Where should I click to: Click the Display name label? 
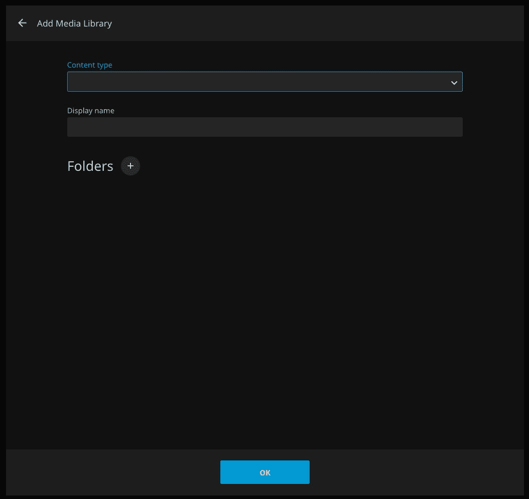90,111
